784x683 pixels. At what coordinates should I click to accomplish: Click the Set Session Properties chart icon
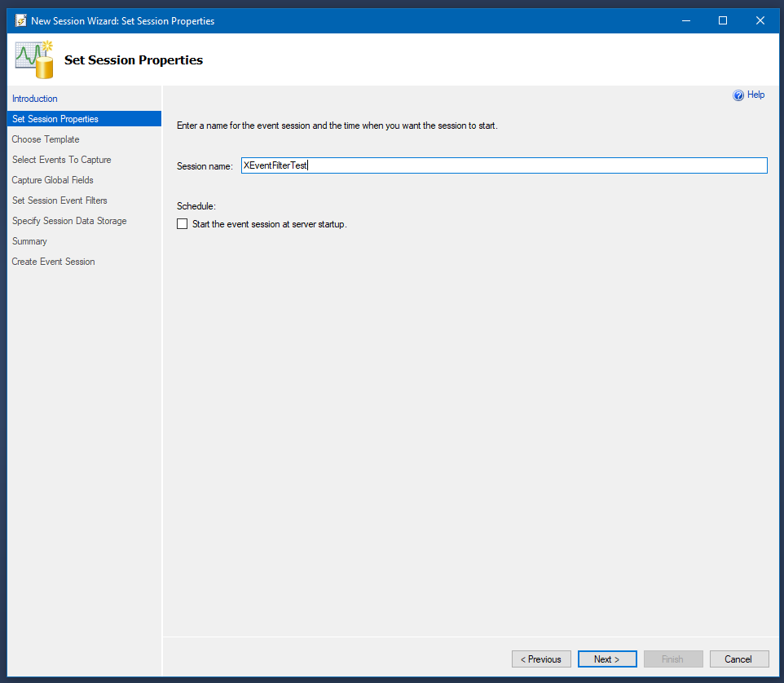pos(34,59)
